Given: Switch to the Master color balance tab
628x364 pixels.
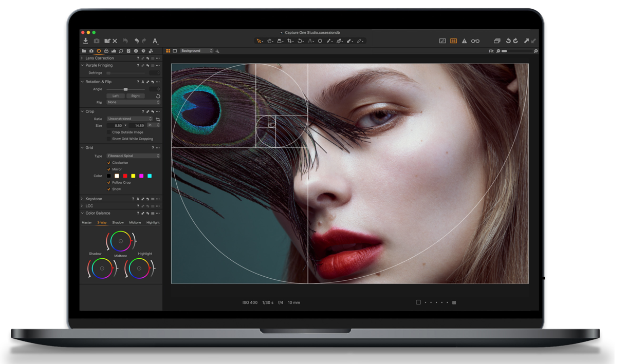Looking at the screenshot, I should (86, 223).
